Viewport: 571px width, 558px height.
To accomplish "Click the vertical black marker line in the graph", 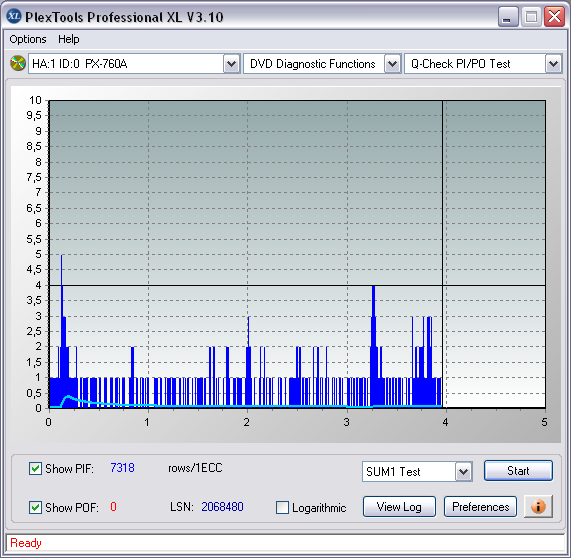I will click(x=442, y=254).
